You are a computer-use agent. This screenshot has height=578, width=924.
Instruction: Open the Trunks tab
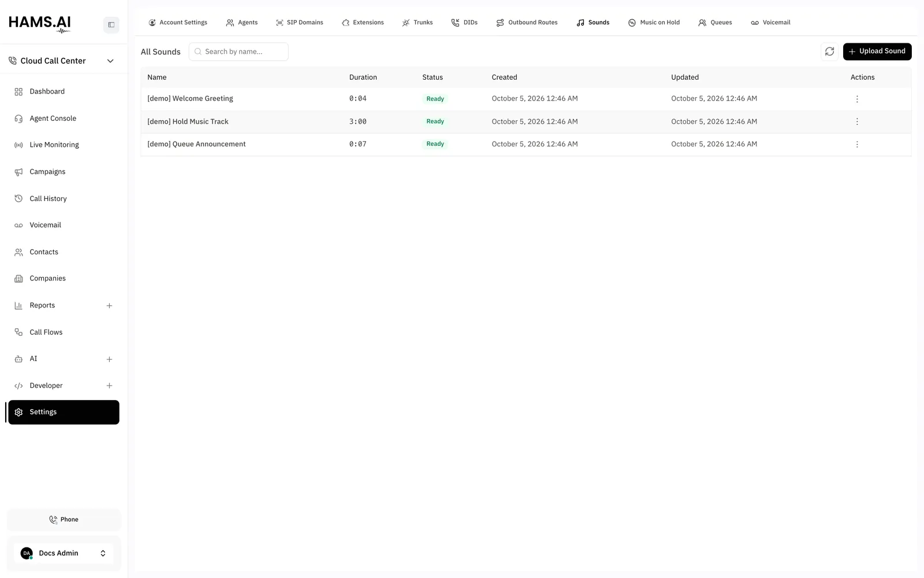pos(418,23)
